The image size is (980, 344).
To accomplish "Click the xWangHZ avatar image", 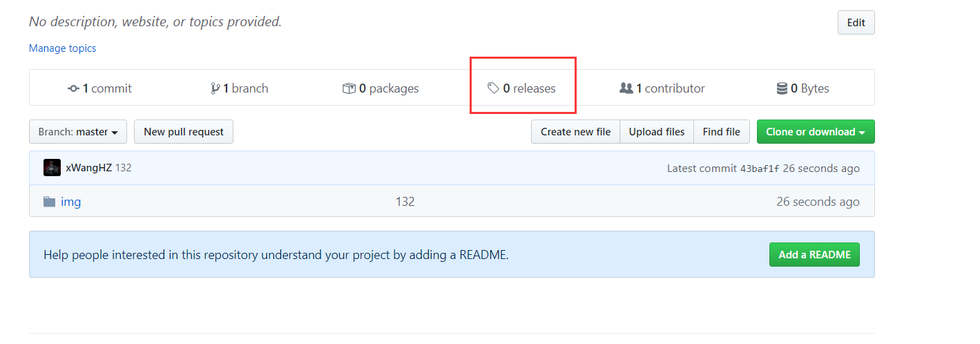I will (x=52, y=168).
